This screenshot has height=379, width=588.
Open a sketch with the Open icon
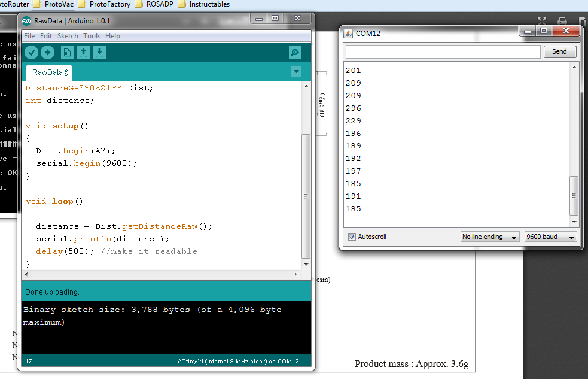tap(83, 53)
